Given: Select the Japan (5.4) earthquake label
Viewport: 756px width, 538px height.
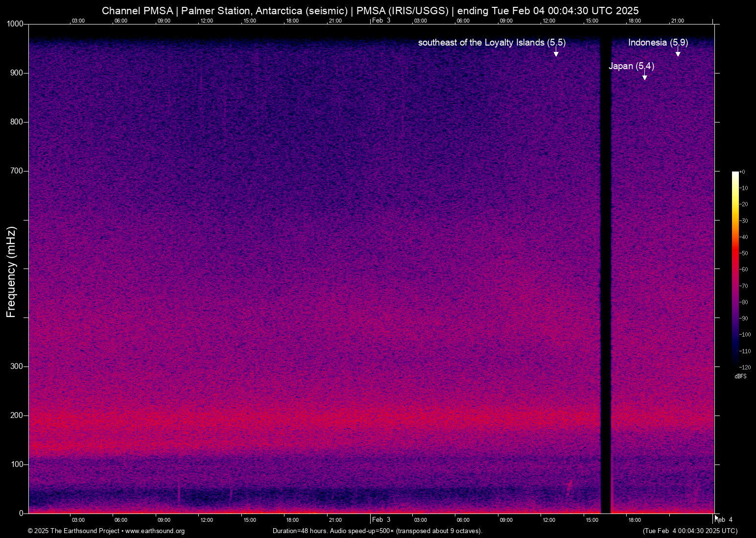Looking at the screenshot, I should (631, 66).
